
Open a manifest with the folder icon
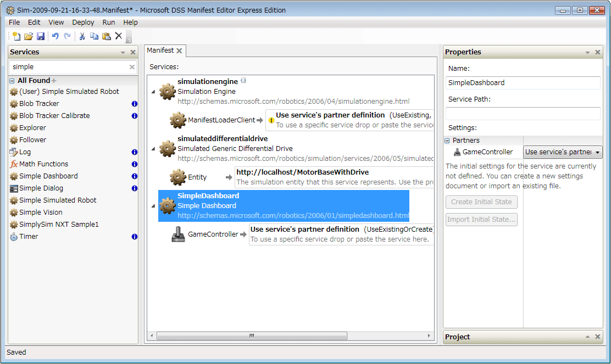pyautogui.click(x=29, y=36)
